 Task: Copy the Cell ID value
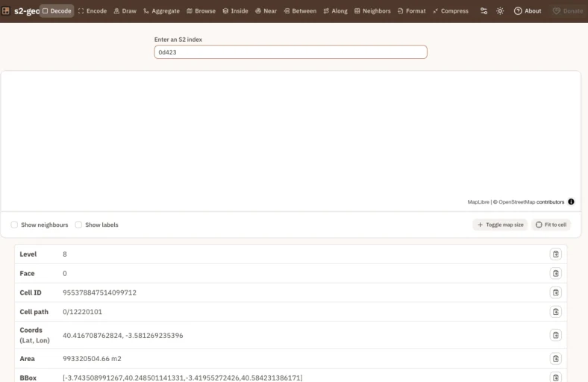555,292
